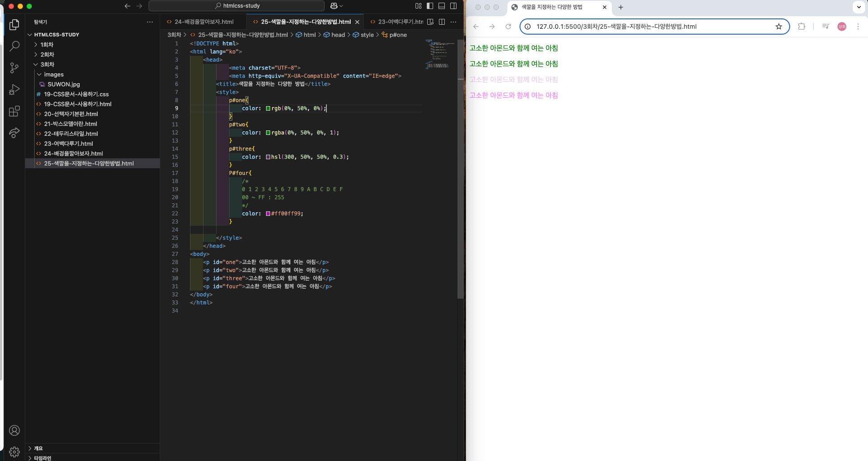This screenshot has height=461, width=868.
Task: Open Customize Layout in title bar
Action: coord(418,6)
